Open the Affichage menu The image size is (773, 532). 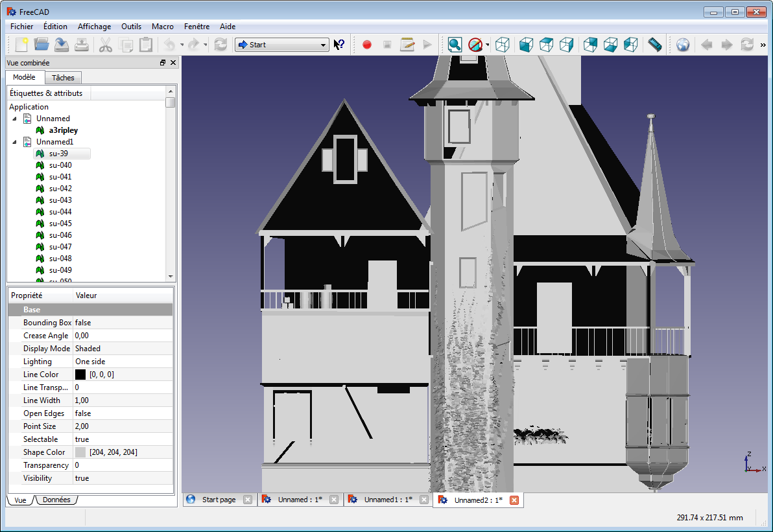[94, 27]
